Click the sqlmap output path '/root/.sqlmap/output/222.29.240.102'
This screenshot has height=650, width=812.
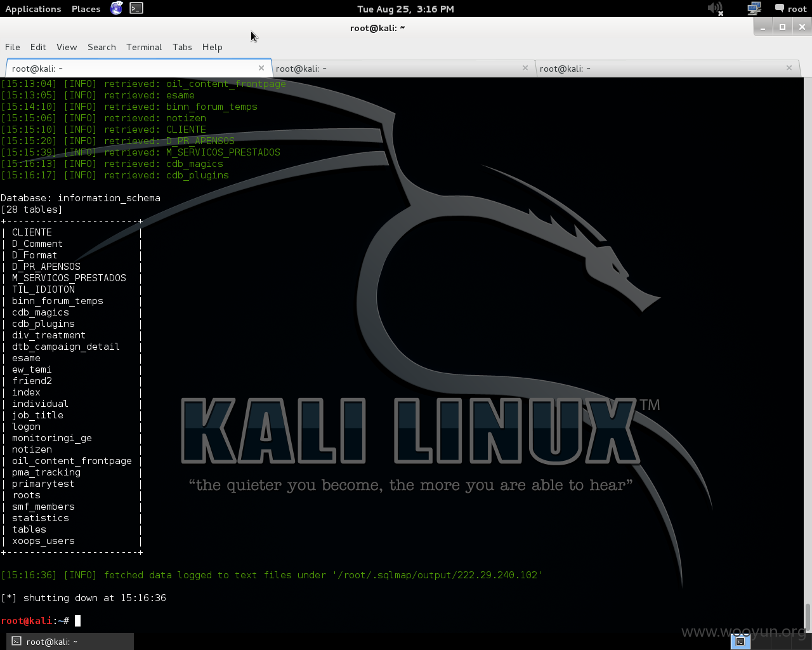click(x=437, y=575)
